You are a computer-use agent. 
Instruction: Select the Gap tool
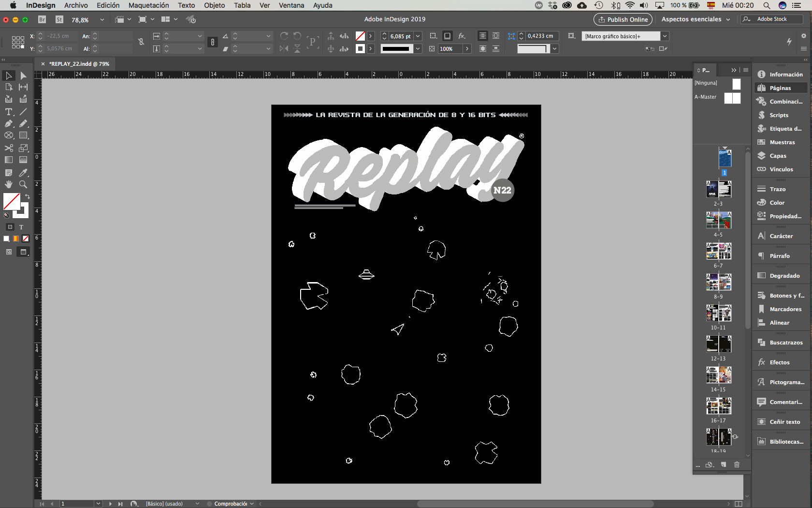point(23,87)
